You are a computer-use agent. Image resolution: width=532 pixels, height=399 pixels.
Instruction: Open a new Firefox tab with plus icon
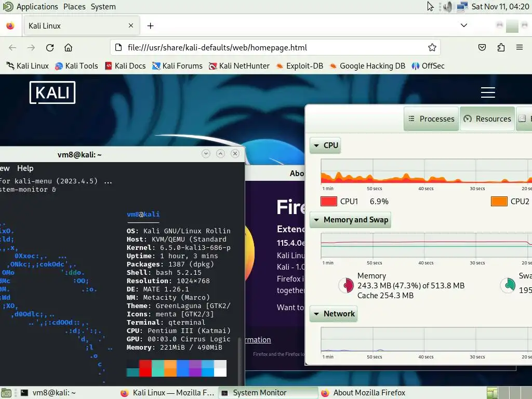pos(150,26)
